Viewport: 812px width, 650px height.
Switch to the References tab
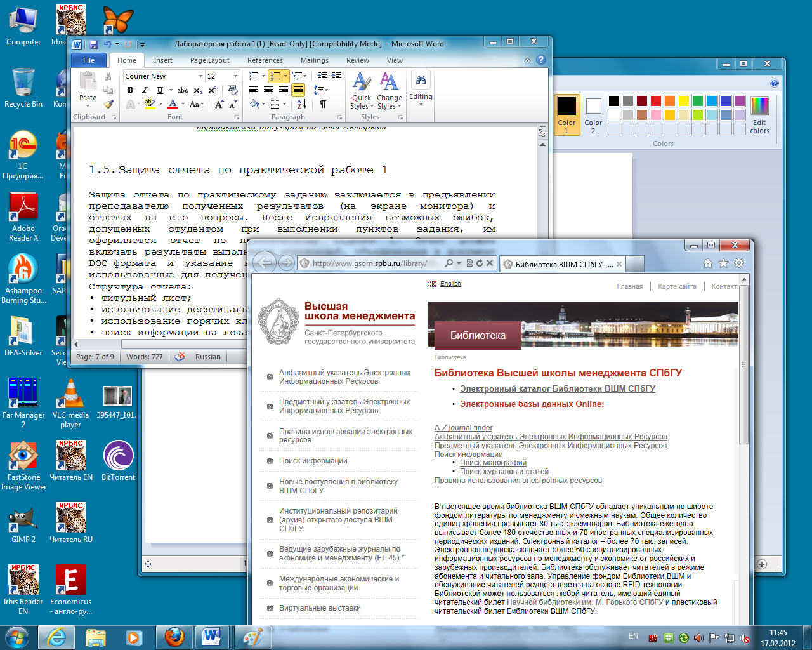click(265, 60)
